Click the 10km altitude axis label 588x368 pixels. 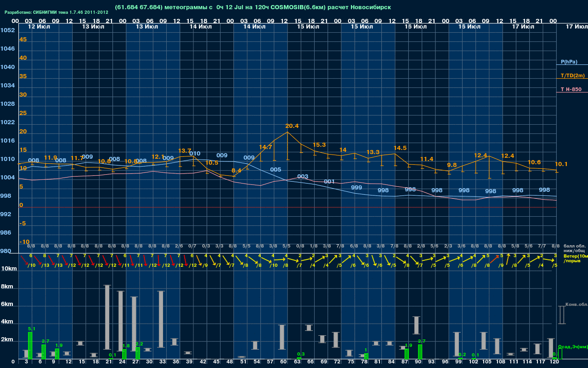[x=9, y=269]
